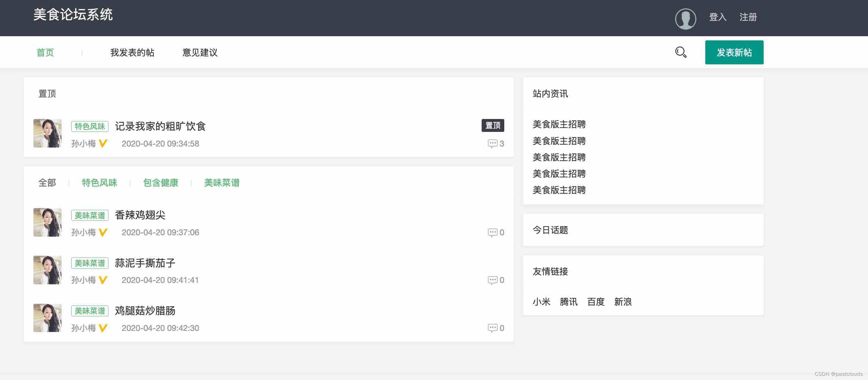Switch to 美味菜谱 category tab
The image size is (868, 380).
point(222,183)
